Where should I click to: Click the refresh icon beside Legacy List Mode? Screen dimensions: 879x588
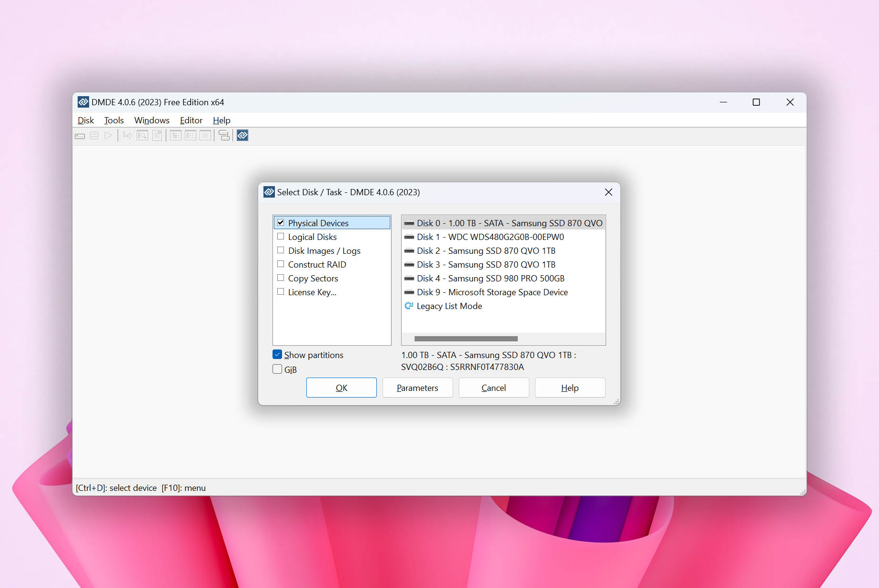(409, 306)
